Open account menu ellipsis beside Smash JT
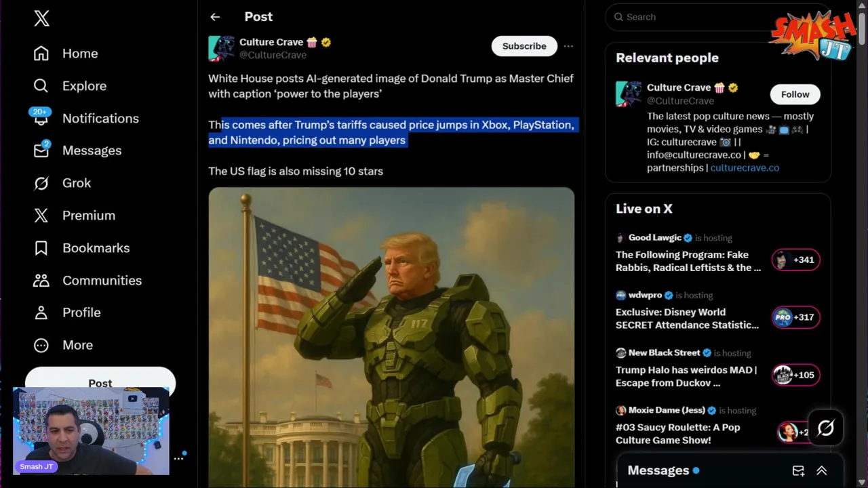 [x=179, y=458]
